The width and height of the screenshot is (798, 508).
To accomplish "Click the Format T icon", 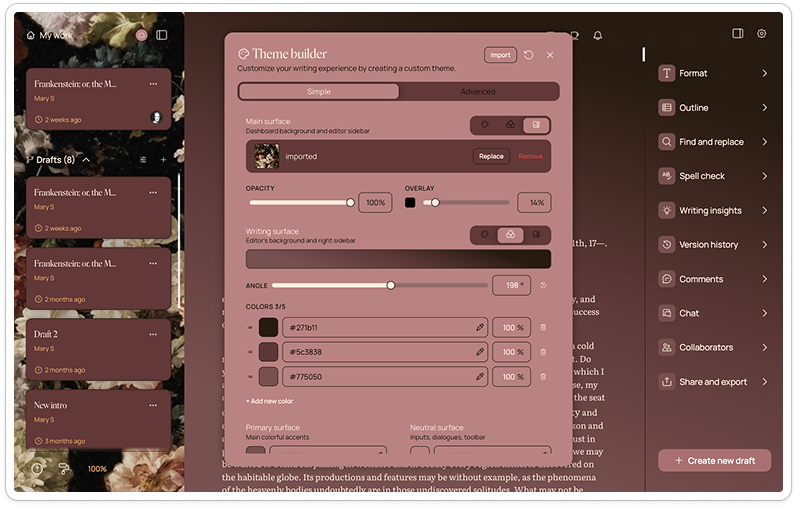I will [x=666, y=73].
